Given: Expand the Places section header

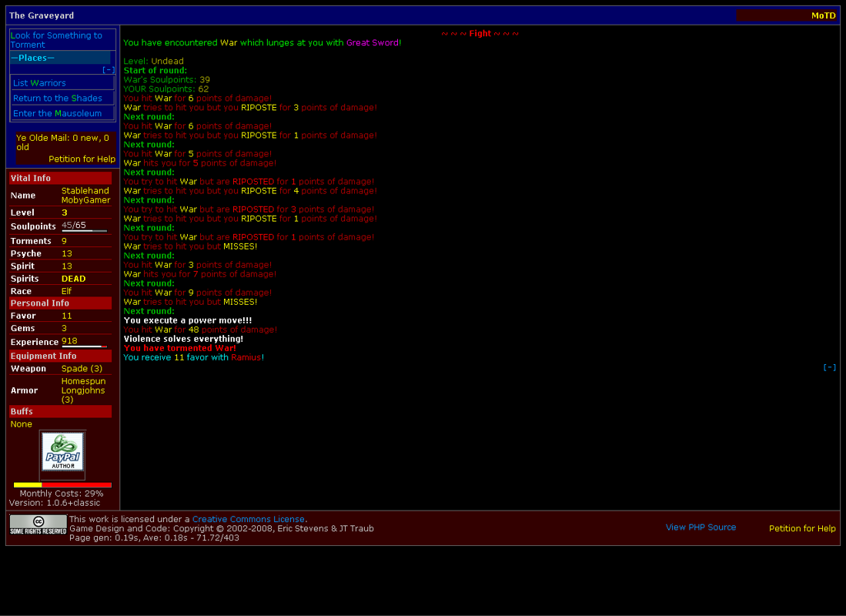Looking at the screenshot, I should 34,57.
